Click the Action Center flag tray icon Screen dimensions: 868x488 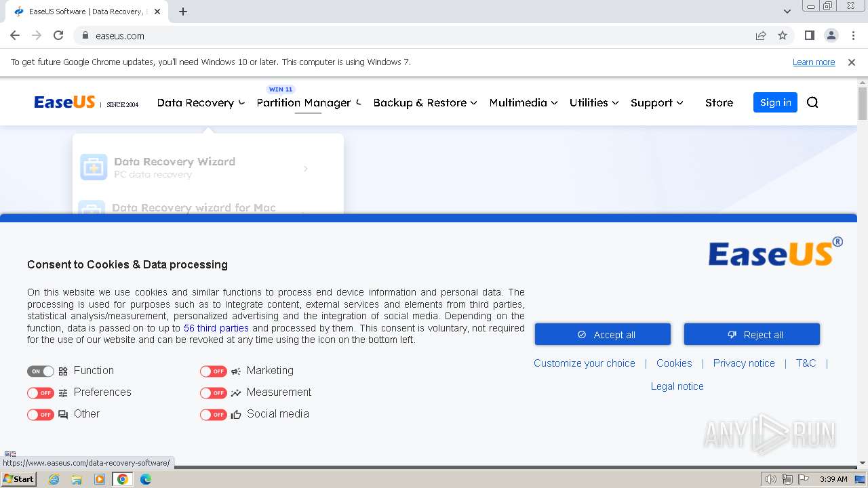click(x=804, y=479)
